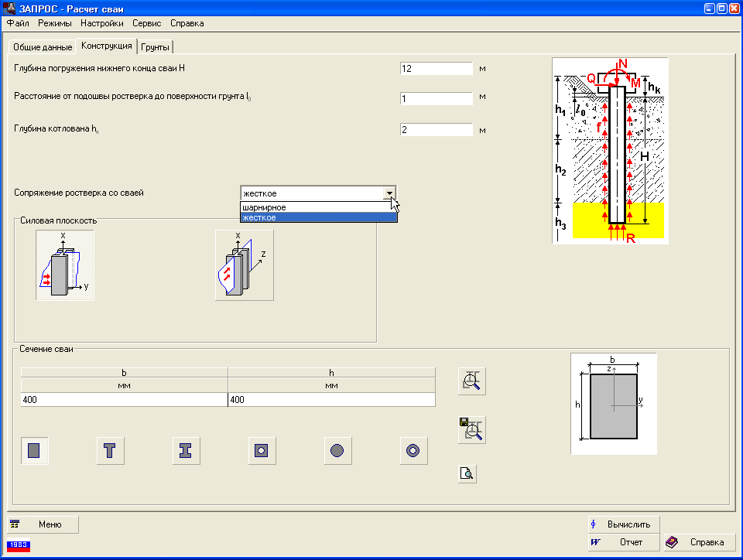Select the hollow square pile section
Image resolution: width=743 pixels, height=560 pixels.
coord(262,451)
